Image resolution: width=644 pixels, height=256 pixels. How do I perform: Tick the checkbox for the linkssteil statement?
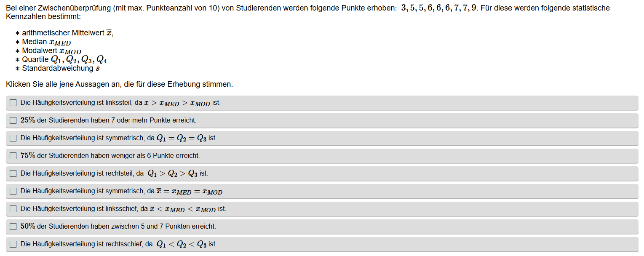13,103
